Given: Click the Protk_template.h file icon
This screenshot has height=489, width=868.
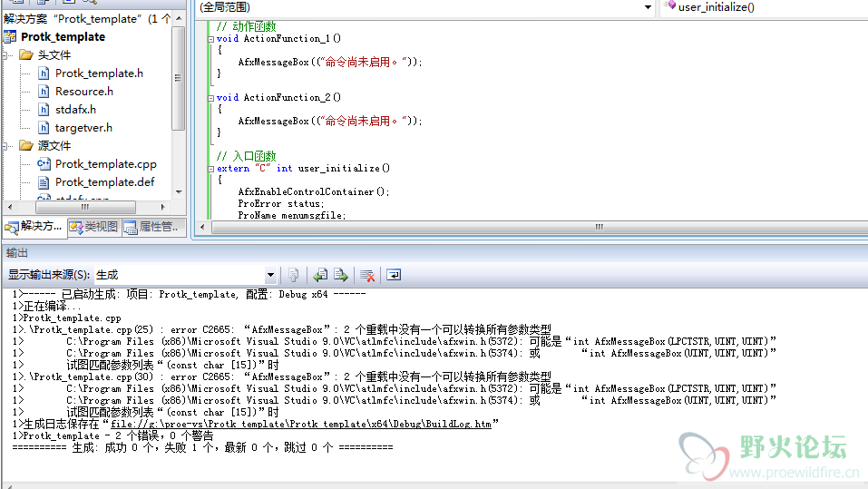Looking at the screenshot, I should pos(44,73).
